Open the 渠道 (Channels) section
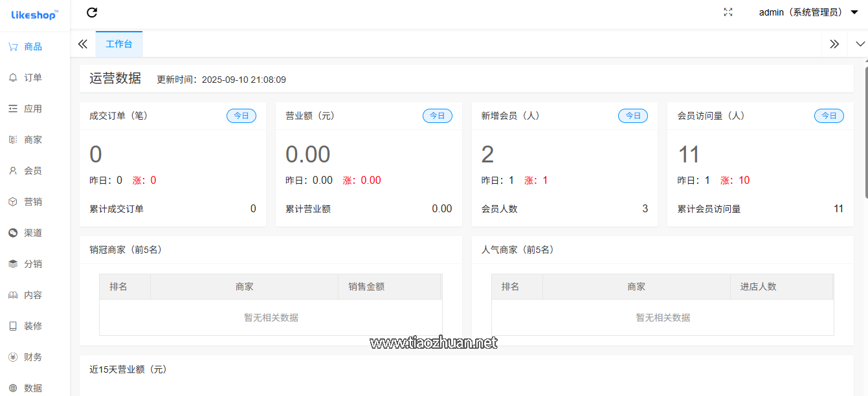Viewport: 868px width, 396px height. point(32,232)
